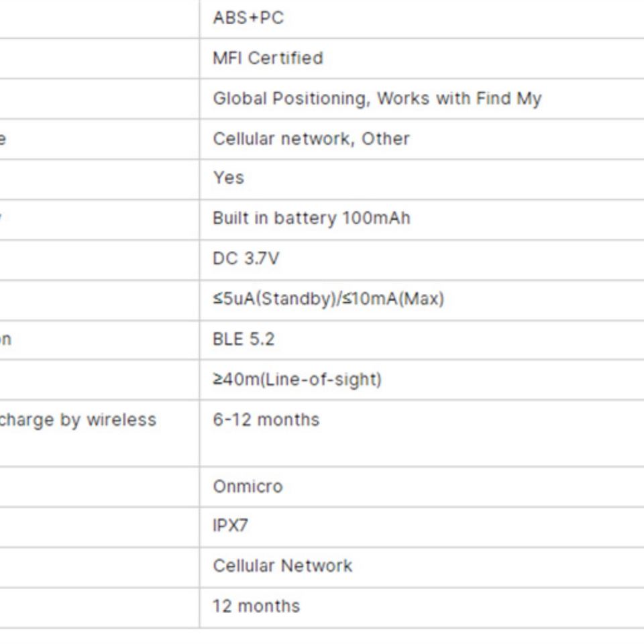
Task: Select the MFI Certified cell
Action: pos(268,58)
